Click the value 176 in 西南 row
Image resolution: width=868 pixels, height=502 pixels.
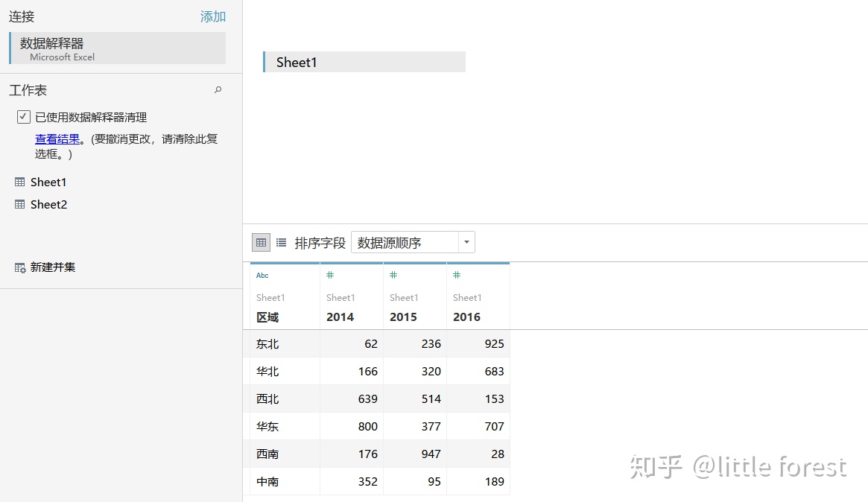point(367,454)
